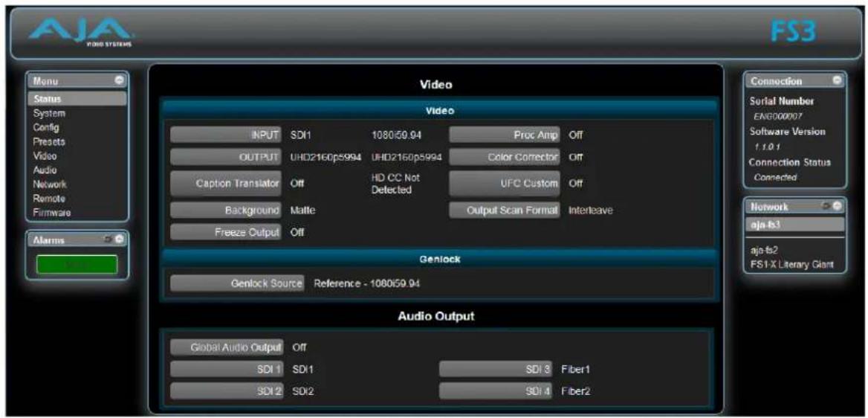Click 'Reference - 1080i59.94' genlock value
The height and width of the screenshot is (418, 868).
[366, 283]
